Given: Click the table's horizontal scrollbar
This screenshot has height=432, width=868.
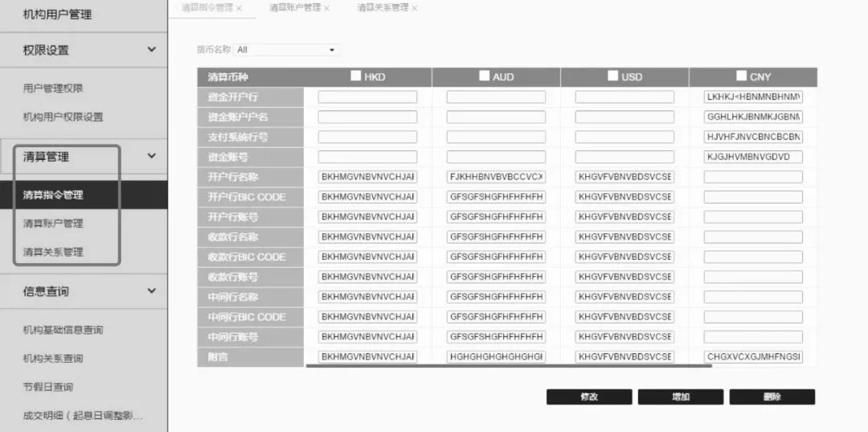Looking at the screenshot, I should tap(508, 365).
